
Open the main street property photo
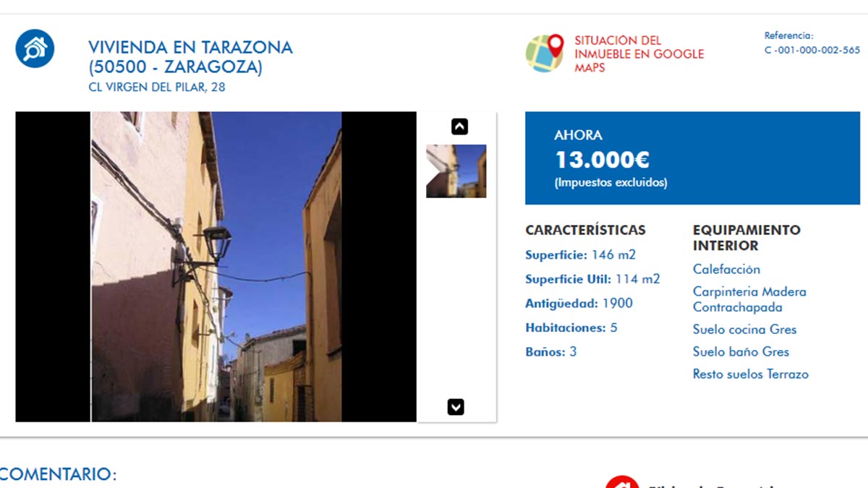[x=216, y=267]
